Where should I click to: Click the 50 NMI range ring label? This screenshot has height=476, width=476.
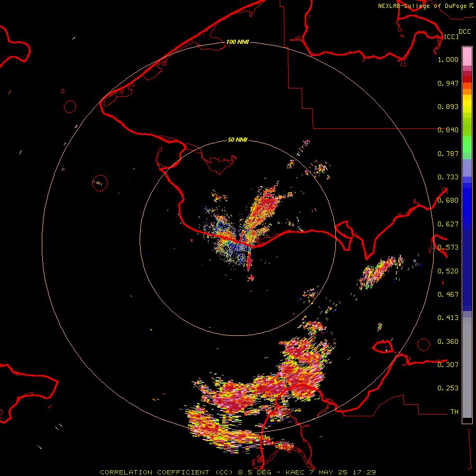pyautogui.click(x=237, y=140)
